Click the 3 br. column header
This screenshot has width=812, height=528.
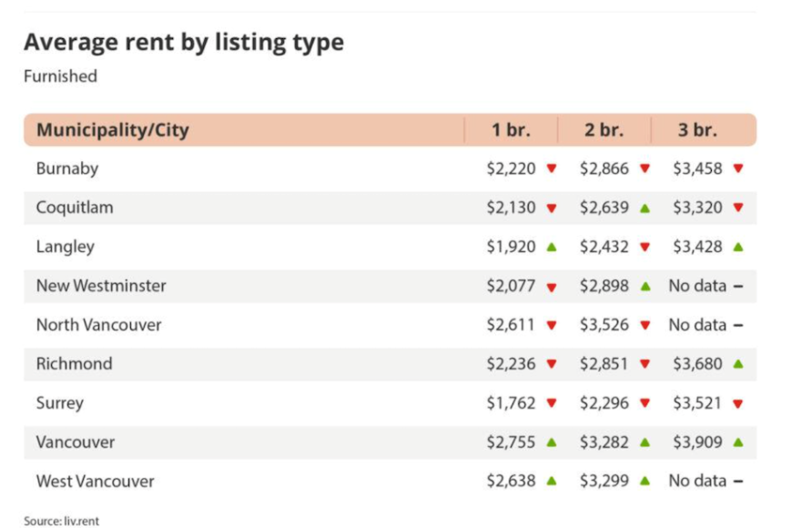[697, 130]
